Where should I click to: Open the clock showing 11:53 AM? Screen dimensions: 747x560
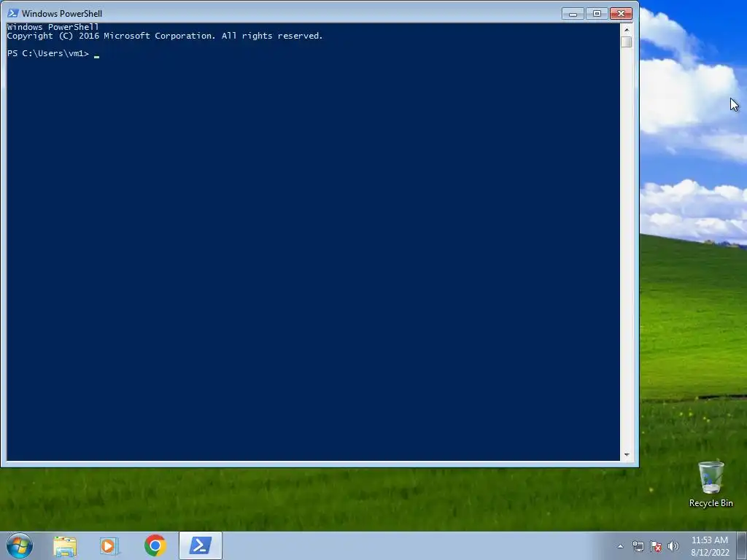click(710, 546)
